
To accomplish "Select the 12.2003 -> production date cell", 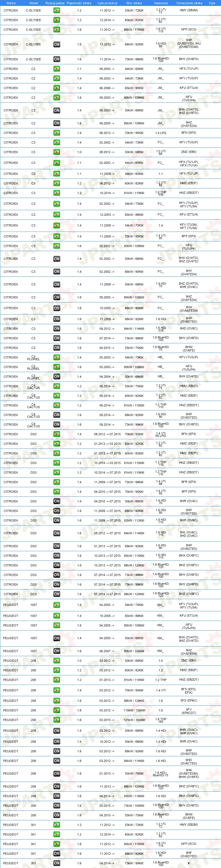I will click(107, 215).
